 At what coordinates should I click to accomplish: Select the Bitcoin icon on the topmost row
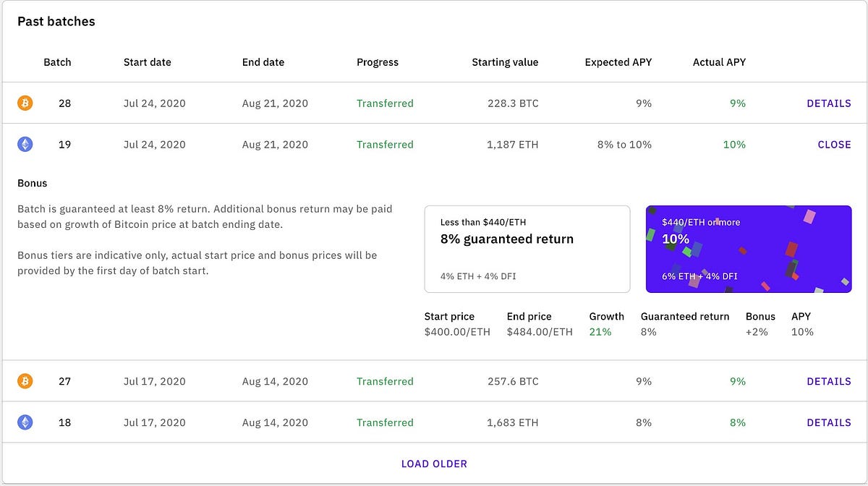[x=25, y=103]
